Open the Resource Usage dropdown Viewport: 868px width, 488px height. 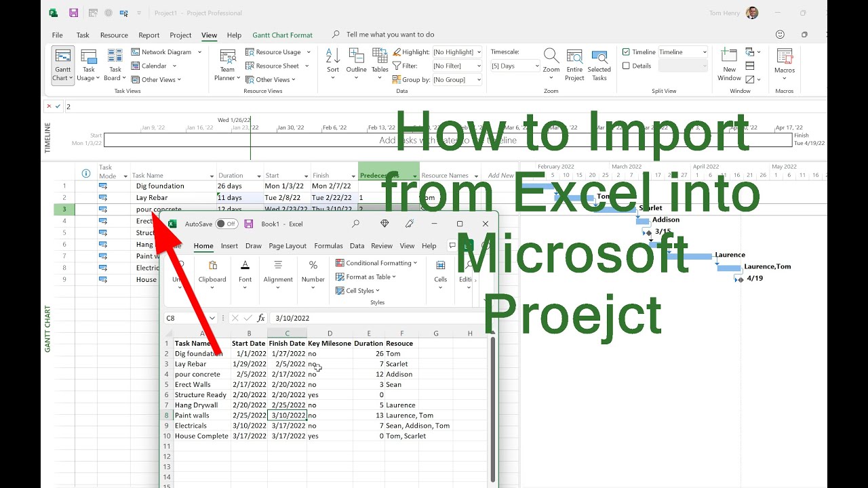click(309, 52)
